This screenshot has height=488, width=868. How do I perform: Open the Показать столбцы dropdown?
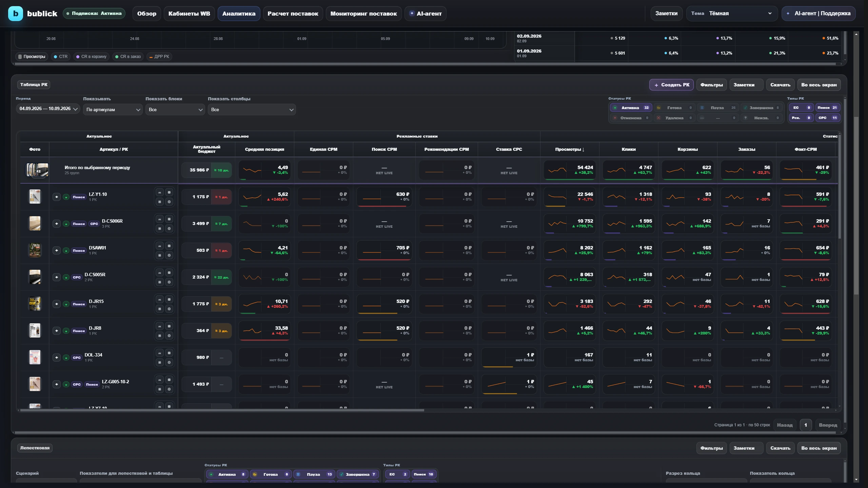252,109
